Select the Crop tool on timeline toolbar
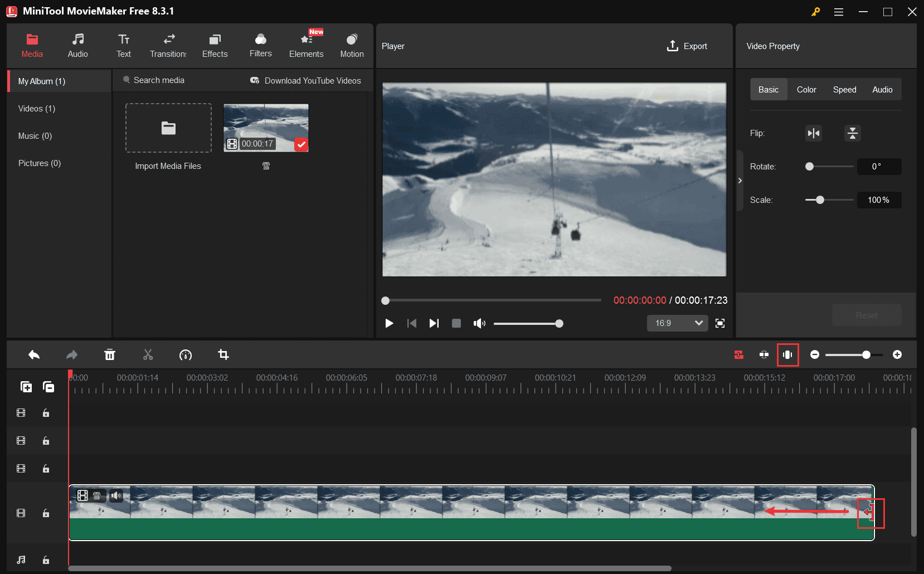Image resolution: width=924 pixels, height=574 pixels. [x=223, y=354]
